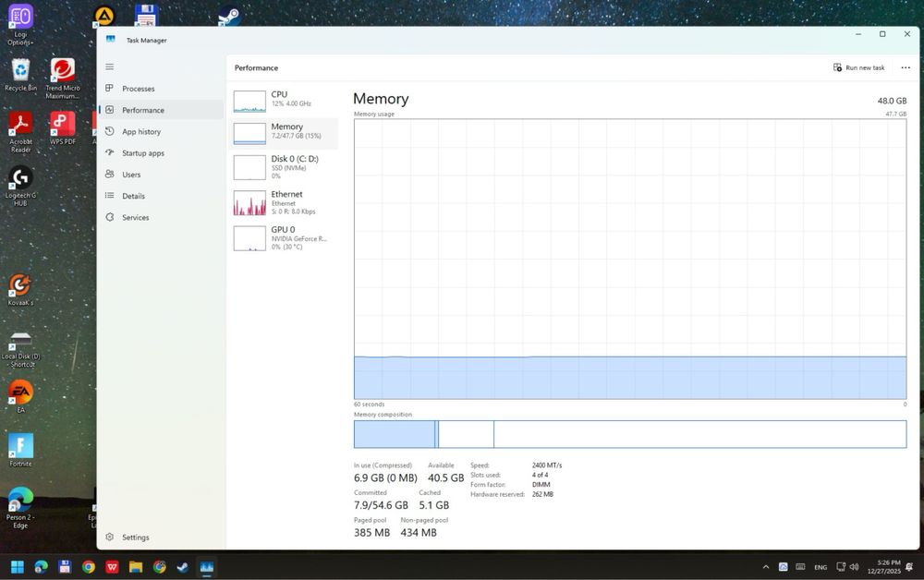Select the Memory resource entry
This screenshot has width=924, height=580.
click(284, 133)
